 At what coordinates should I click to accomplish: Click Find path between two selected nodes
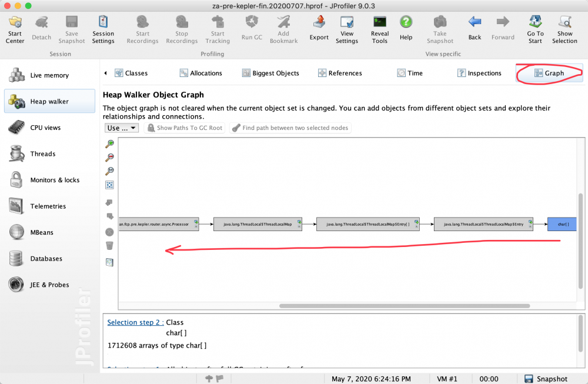point(290,128)
